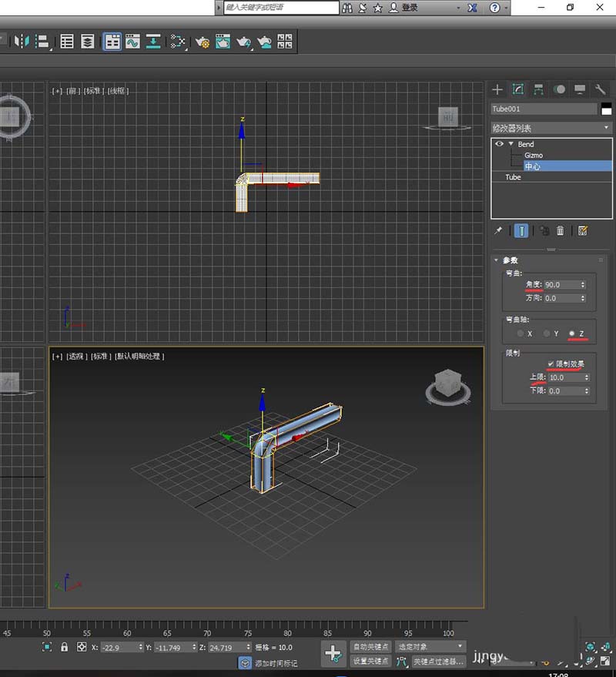This screenshot has width=616, height=677.
Task: Remove modifier with the trash icon
Action: pyautogui.click(x=561, y=230)
